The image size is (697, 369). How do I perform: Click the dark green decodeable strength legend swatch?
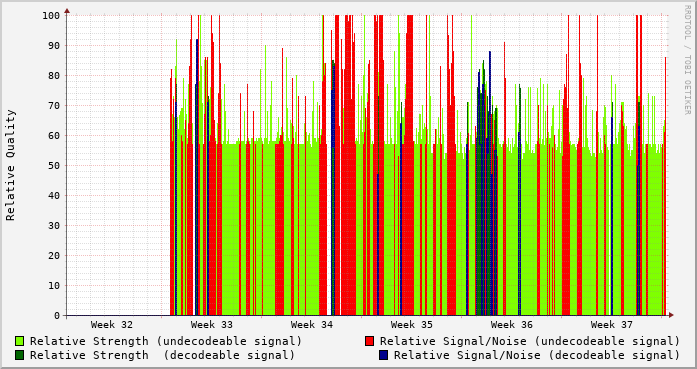coord(20,355)
